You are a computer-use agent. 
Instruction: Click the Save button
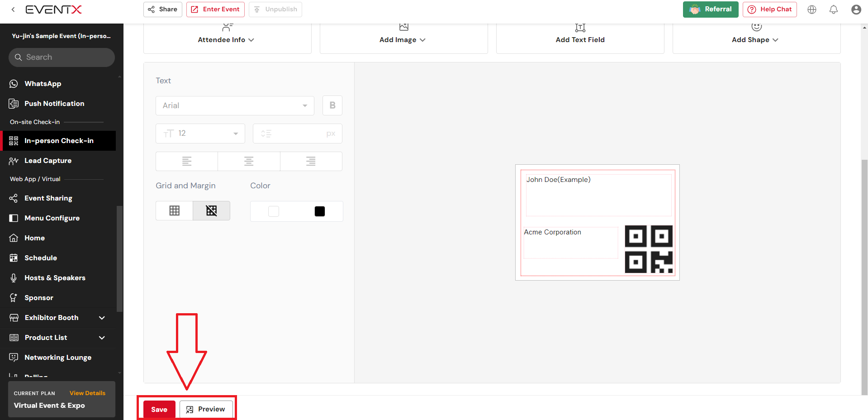coord(159,409)
